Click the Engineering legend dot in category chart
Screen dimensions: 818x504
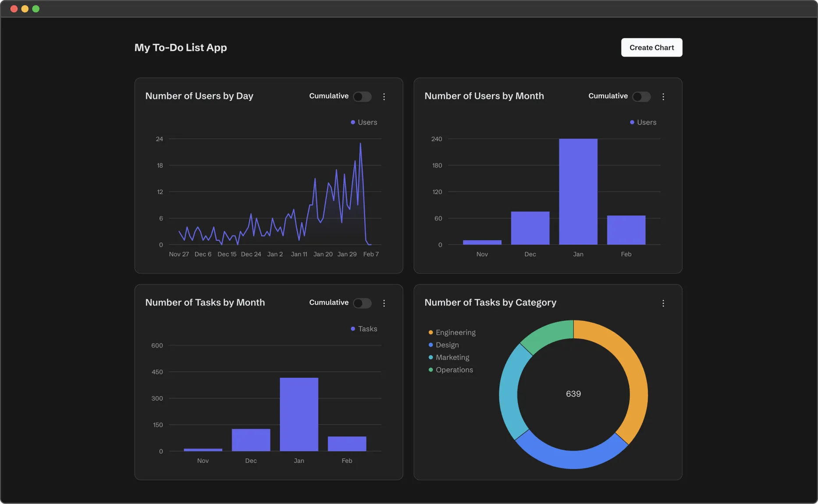click(430, 332)
